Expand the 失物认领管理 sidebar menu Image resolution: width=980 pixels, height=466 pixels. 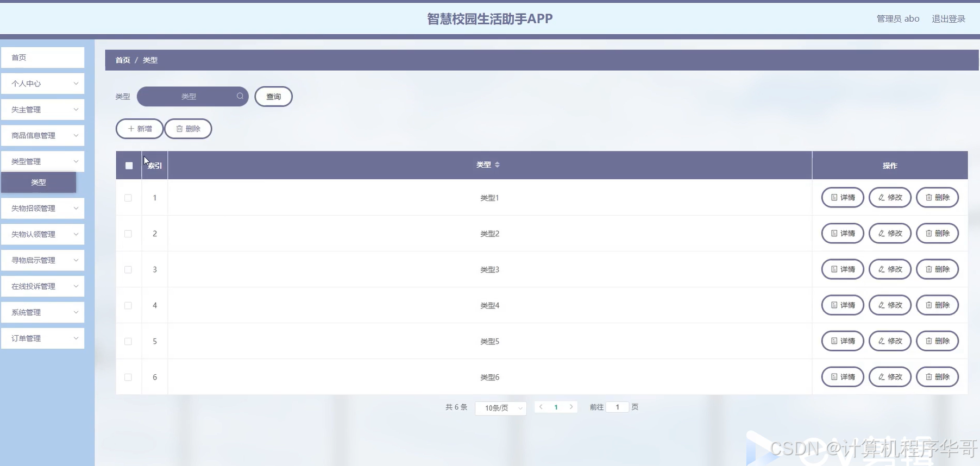click(x=43, y=234)
